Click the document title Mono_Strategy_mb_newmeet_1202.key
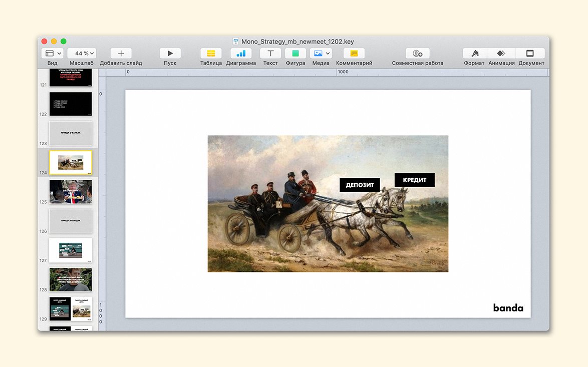Viewport: 588px width, 367px height. click(298, 42)
